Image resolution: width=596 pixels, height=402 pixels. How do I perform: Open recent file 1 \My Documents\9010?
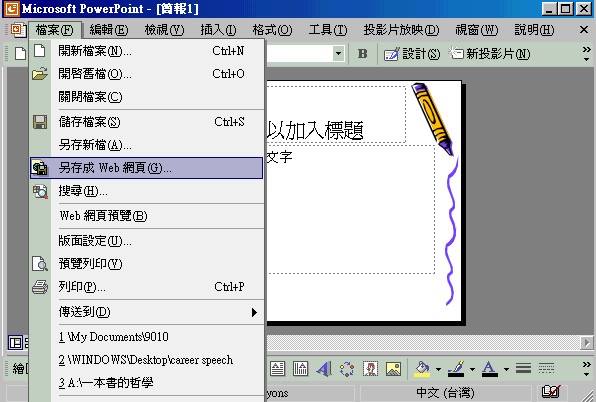(147, 337)
